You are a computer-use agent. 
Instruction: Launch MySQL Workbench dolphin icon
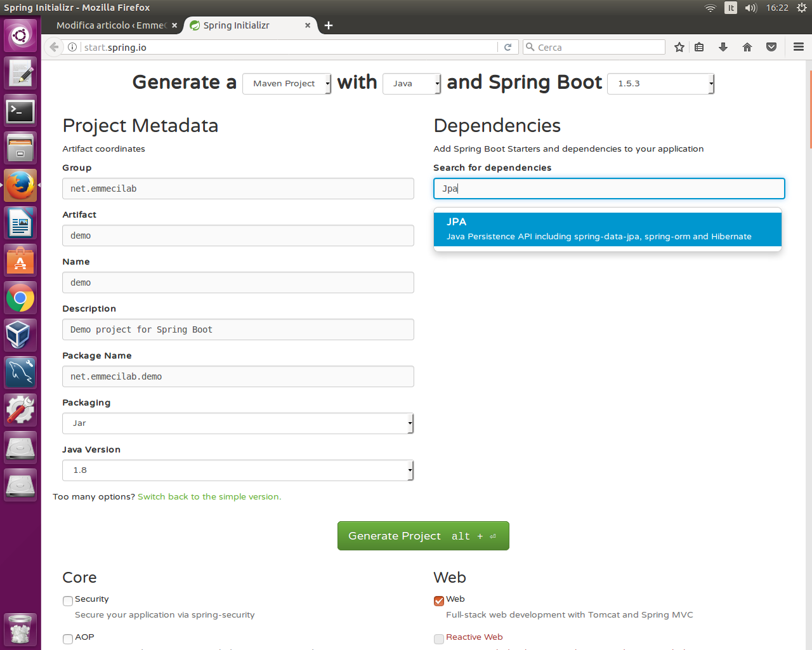(x=20, y=373)
